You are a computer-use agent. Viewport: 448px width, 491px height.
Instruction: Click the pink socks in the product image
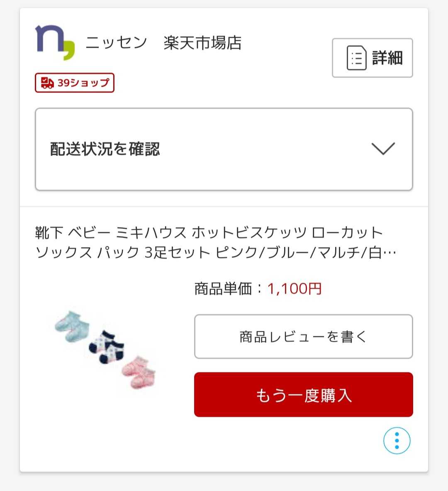[x=139, y=372]
